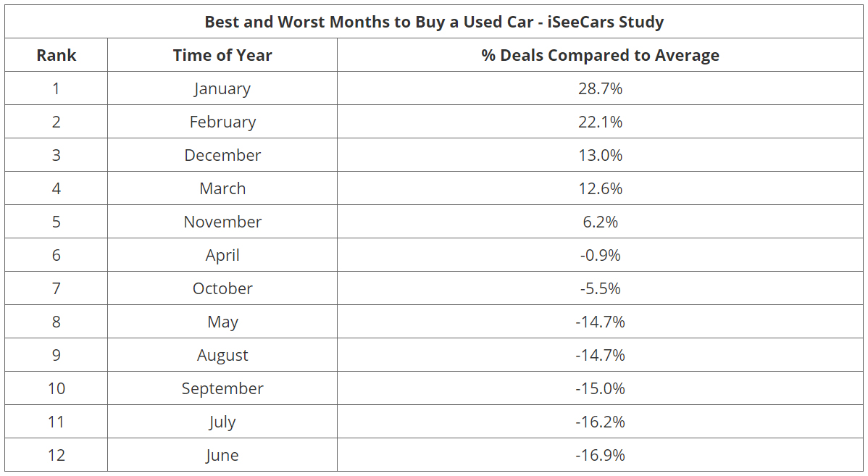This screenshot has width=868, height=476.
Task: Click the -16.2% value cell
Action: point(600,422)
